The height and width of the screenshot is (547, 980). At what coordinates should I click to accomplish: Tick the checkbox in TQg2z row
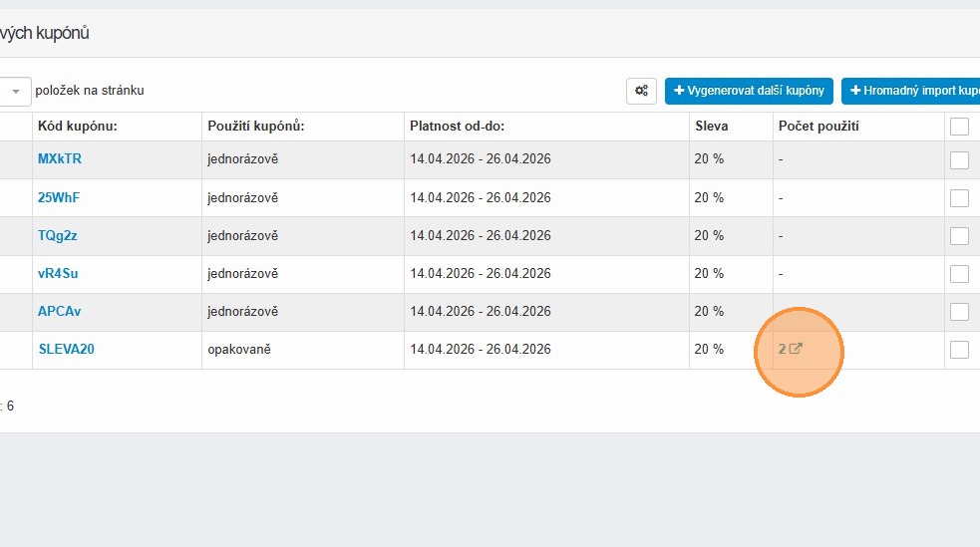(959, 236)
